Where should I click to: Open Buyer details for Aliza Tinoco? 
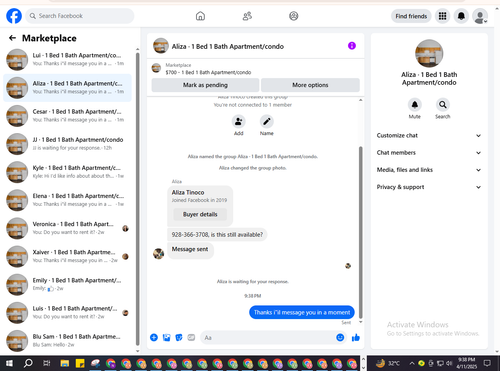(200, 214)
